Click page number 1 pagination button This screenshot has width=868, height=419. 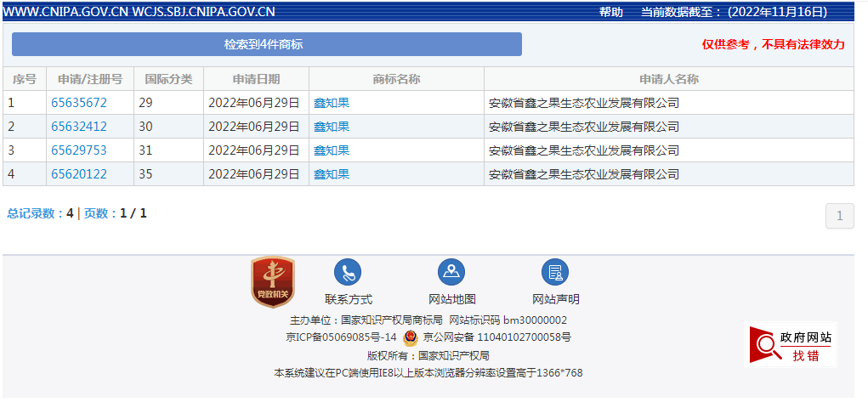pos(840,216)
